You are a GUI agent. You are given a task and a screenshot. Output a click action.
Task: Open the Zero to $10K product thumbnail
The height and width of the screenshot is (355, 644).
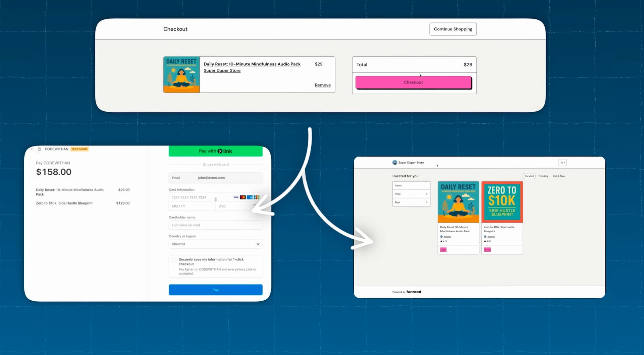coord(502,202)
